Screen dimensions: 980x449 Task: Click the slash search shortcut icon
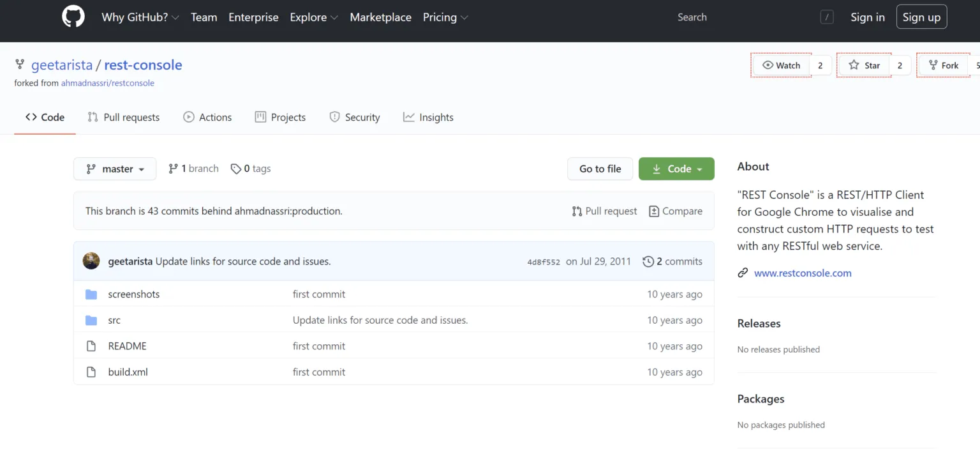(x=827, y=17)
